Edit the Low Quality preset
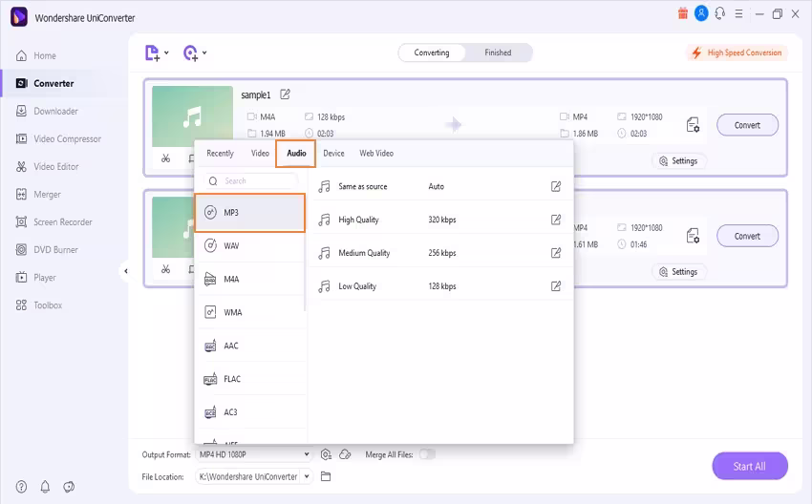The width and height of the screenshot is (812, 504). (556, 286)
